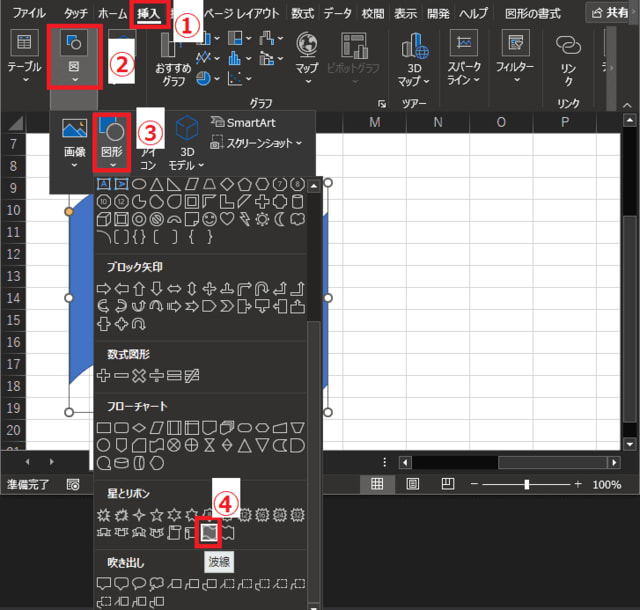Open the 図形 (Shapes) dropdown
The image size is (640, 610).
(112, 143)
